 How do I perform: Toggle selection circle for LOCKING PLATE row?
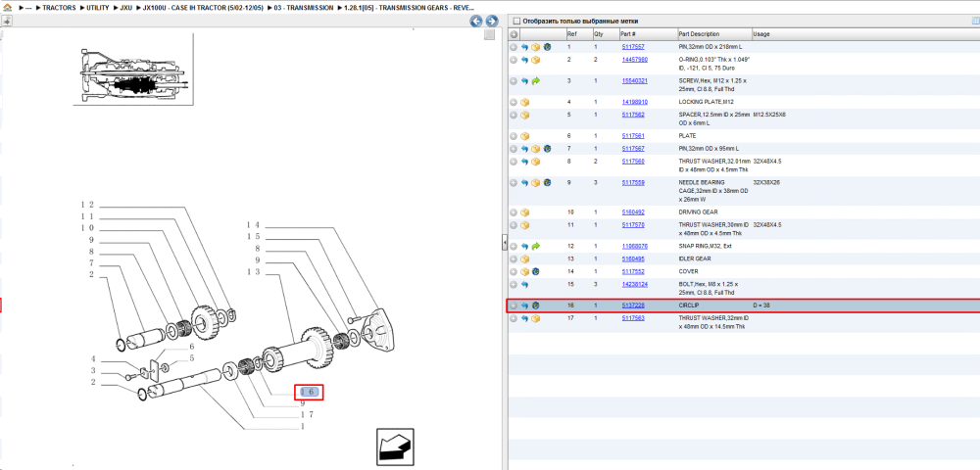point(514,102)
